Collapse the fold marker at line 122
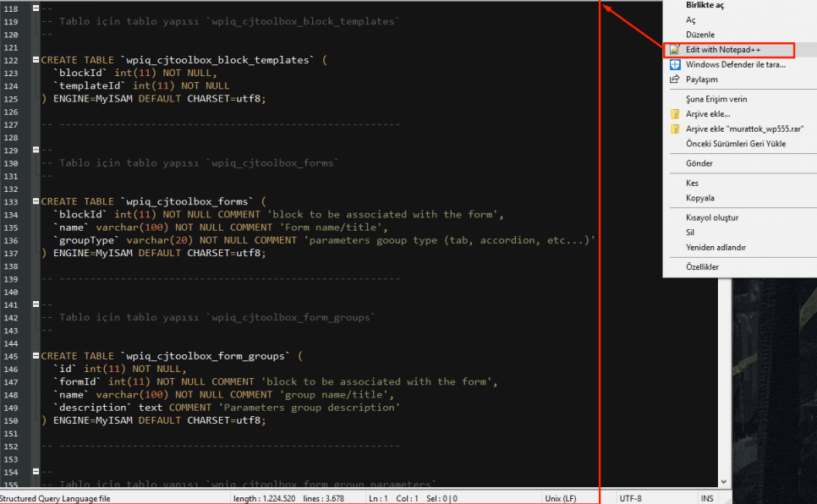817x504 pixels. point(36,60)
